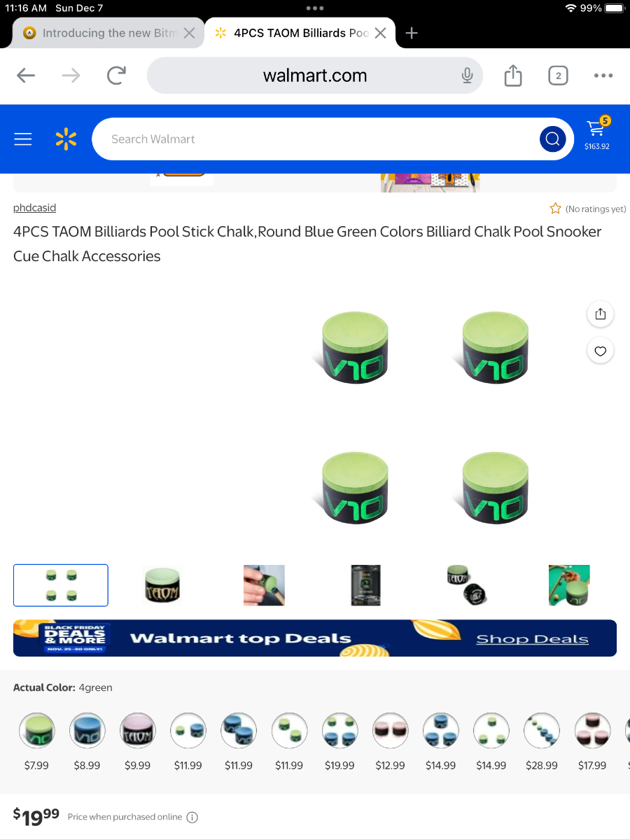The image size is (630, 840).
Task: Open the browser three-dot more menu
Action: pos(603,76)
